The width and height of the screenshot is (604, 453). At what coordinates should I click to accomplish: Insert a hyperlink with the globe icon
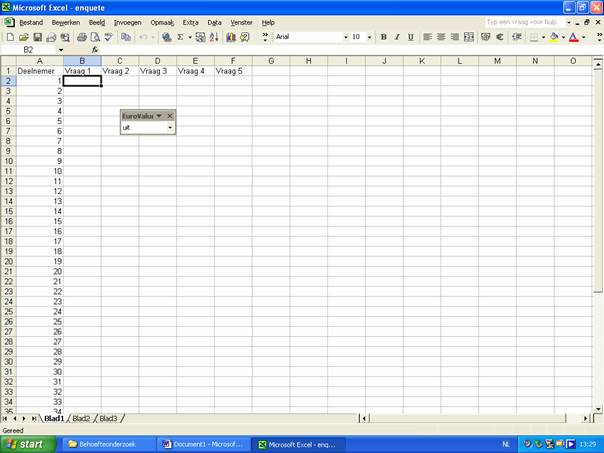[x=166, y=37]
